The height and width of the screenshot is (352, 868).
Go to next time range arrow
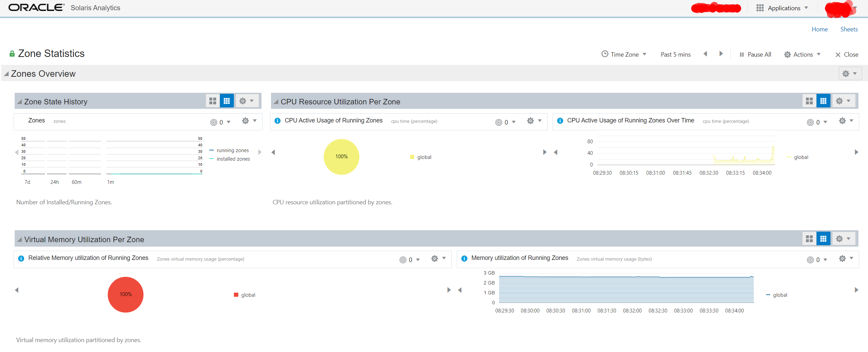(721, 54)
